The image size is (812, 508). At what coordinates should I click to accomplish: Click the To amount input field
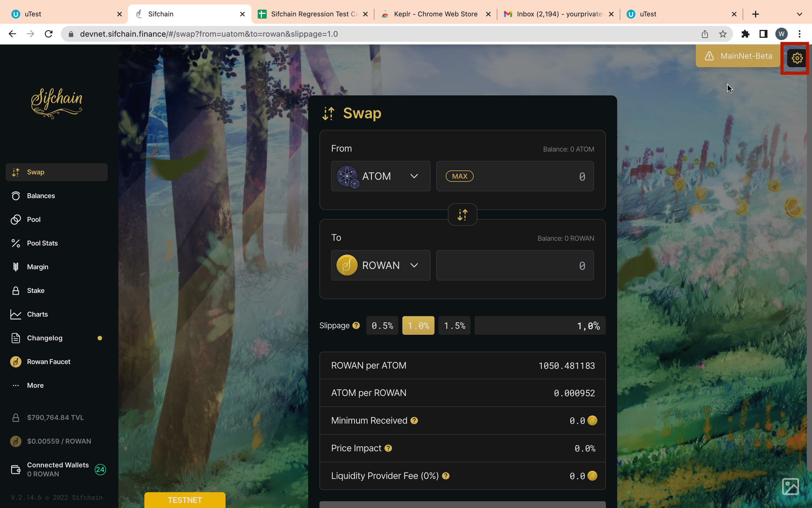tap(515, 265)
